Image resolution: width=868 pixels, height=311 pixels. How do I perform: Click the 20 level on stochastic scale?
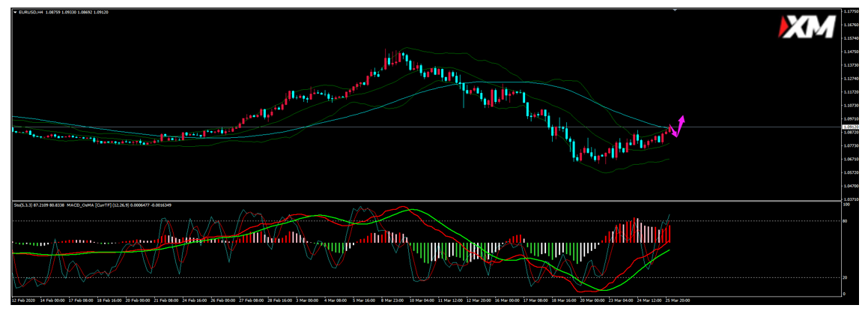(x=846, y=277)
